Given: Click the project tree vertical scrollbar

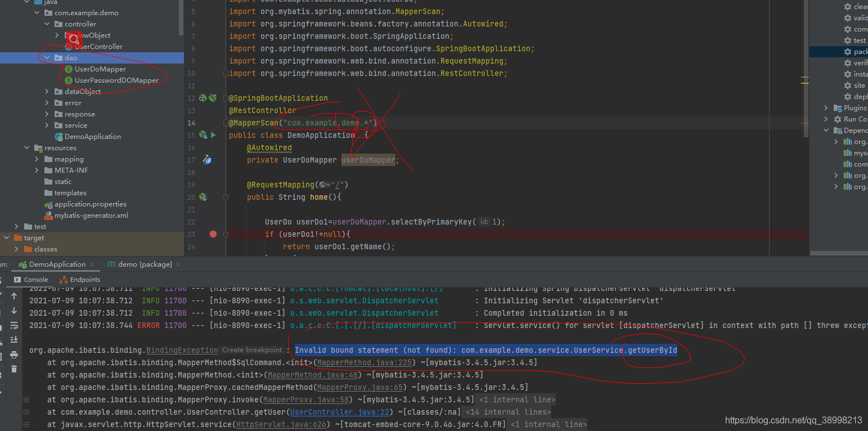Looking at the screenshot, I should 181,17.
